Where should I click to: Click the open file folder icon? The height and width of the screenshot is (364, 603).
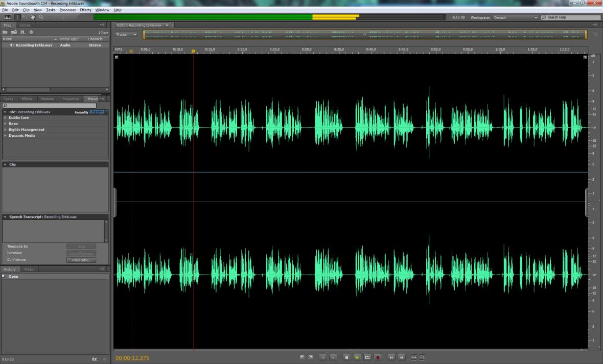click(x=5, y=32)
